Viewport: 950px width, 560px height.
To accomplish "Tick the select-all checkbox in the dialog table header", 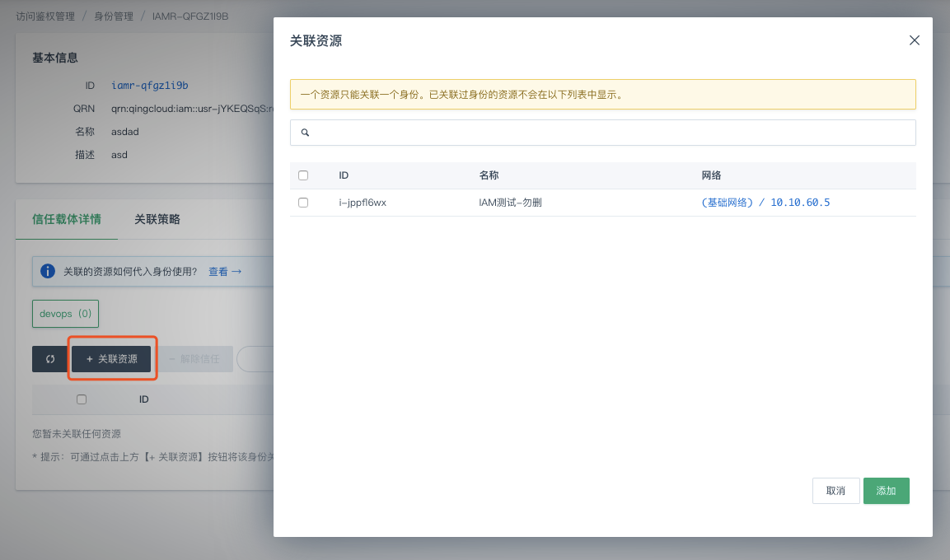I will tap(303, 175).
